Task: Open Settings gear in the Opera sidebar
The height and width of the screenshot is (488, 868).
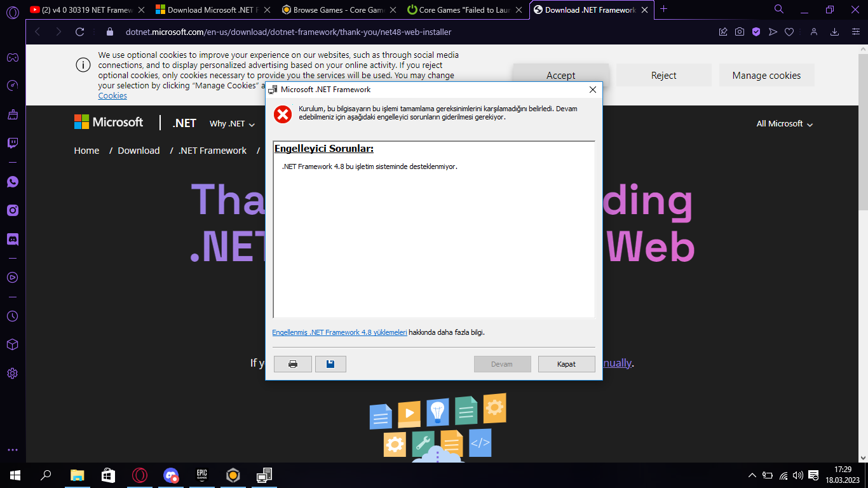Action: 12,373
